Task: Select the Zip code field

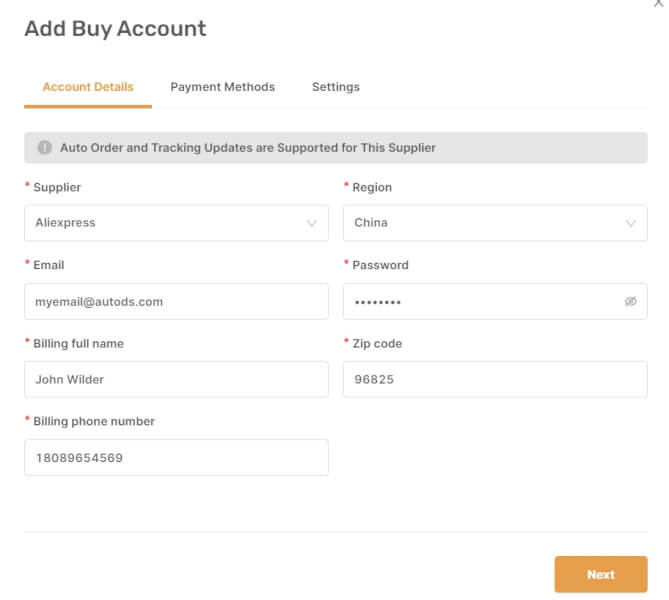Action: click(495, 379)
